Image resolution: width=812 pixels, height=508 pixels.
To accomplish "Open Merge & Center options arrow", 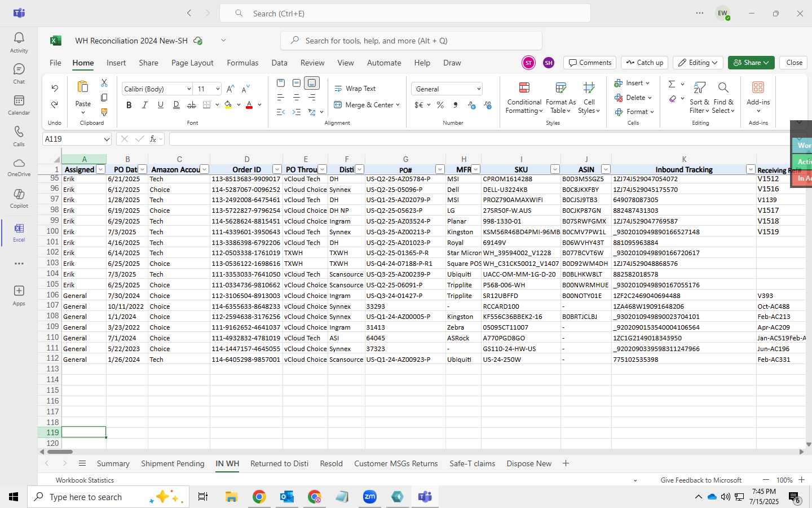I will 398,105.
